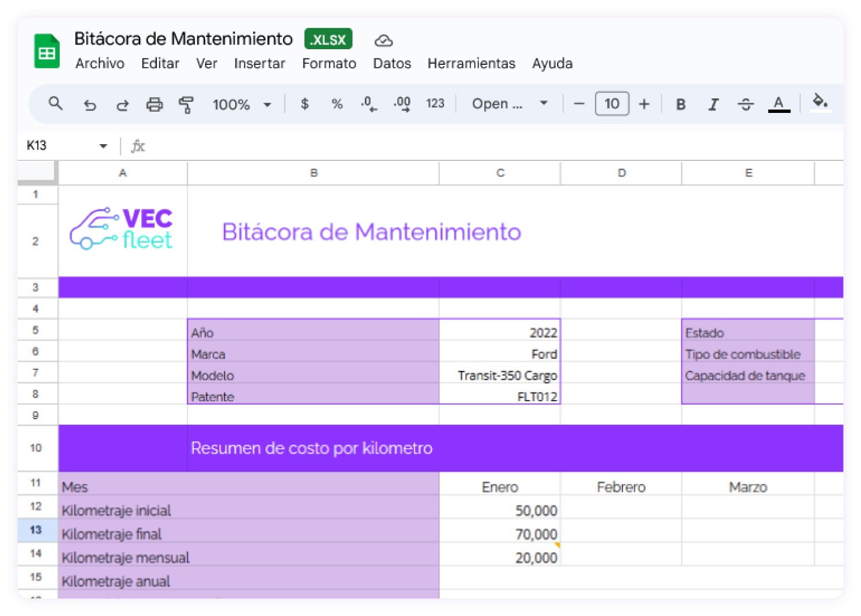Select column D header
The image size is (861, 616).
[621, 173]
